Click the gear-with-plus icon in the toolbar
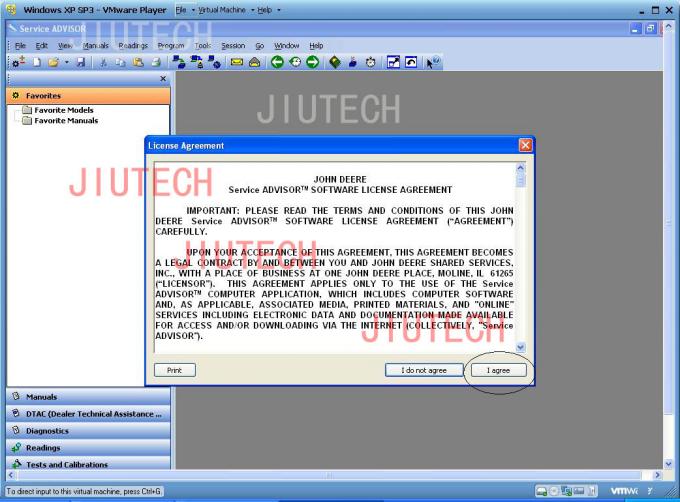 [18, 62]
